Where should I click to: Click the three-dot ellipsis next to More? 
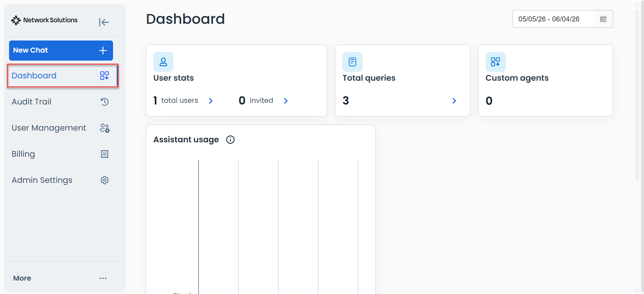[x=103, y=278]
